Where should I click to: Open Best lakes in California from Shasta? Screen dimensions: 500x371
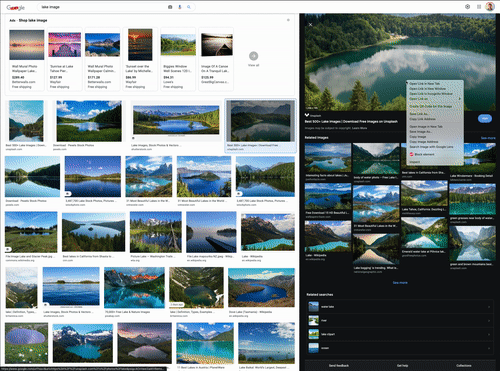tap(94, 232)
